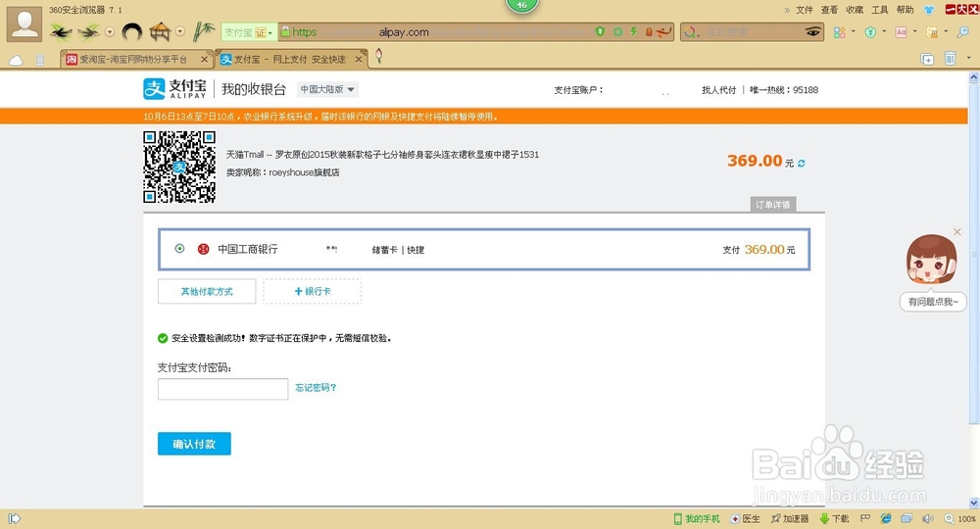Image resolution: width=980 pixels, height=529 pixels.
Task: Click green lightning speed mode icon
Action: [634, 32]
